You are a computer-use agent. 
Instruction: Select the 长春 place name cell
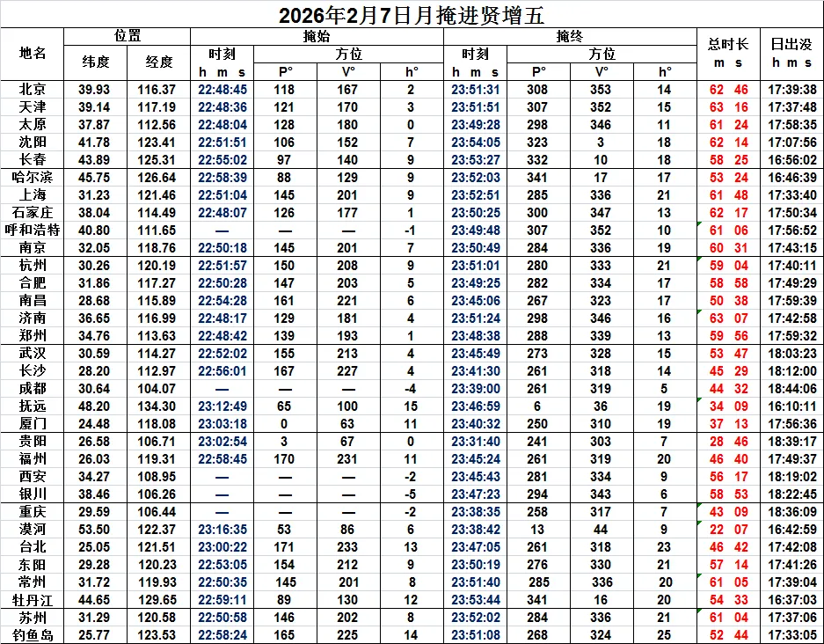coord(32,160)
